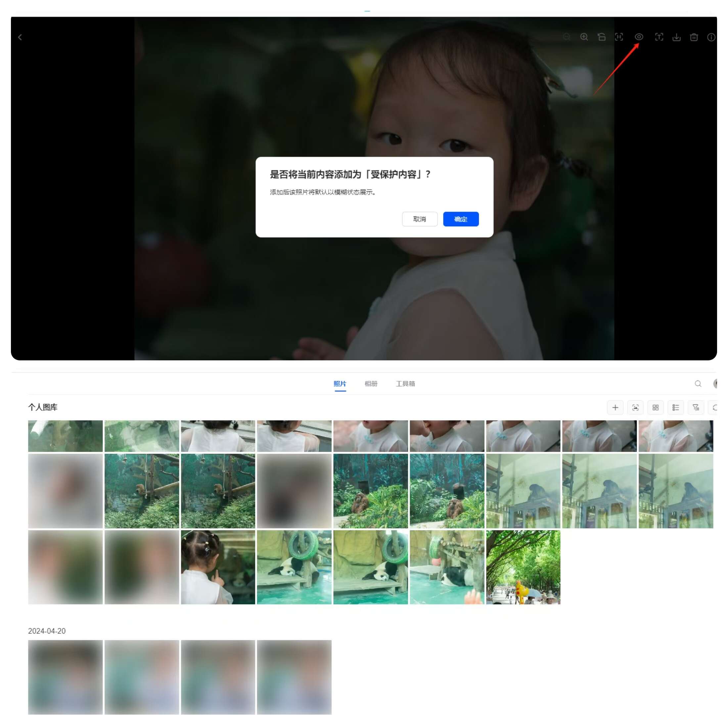
Task: Click the 2024-04-20 date label
Action: tap(47, 631)
